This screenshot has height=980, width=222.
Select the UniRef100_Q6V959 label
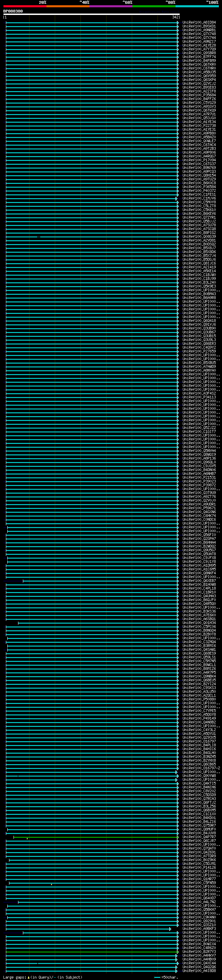coord(199,76)
